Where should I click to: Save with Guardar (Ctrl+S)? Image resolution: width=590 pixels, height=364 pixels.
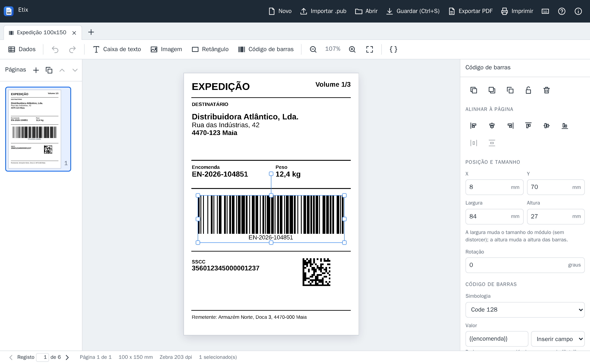click(x=413, y=11)
